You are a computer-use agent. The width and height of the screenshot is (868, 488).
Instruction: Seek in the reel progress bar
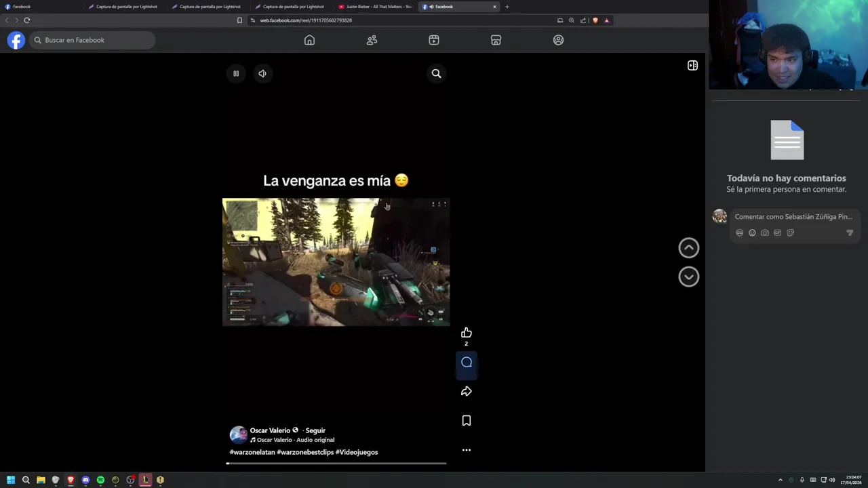coord(336,464)
